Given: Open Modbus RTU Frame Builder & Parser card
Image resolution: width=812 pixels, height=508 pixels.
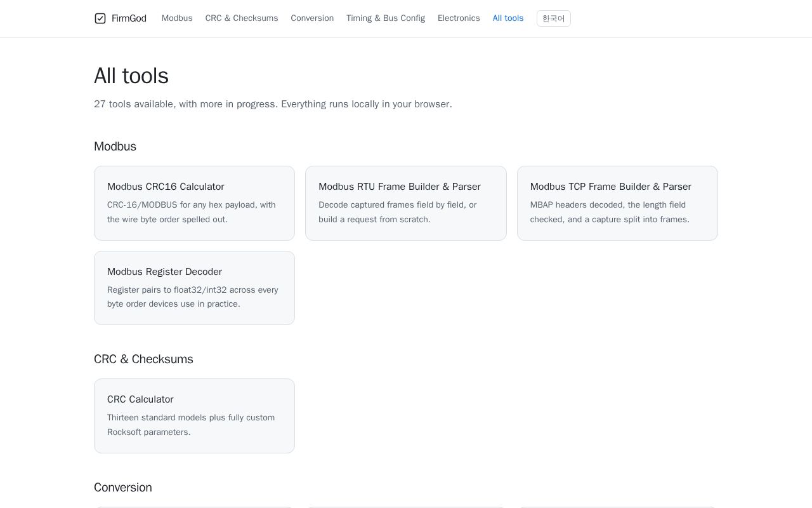Looking at the screenshot, I should tap(406, 203).
